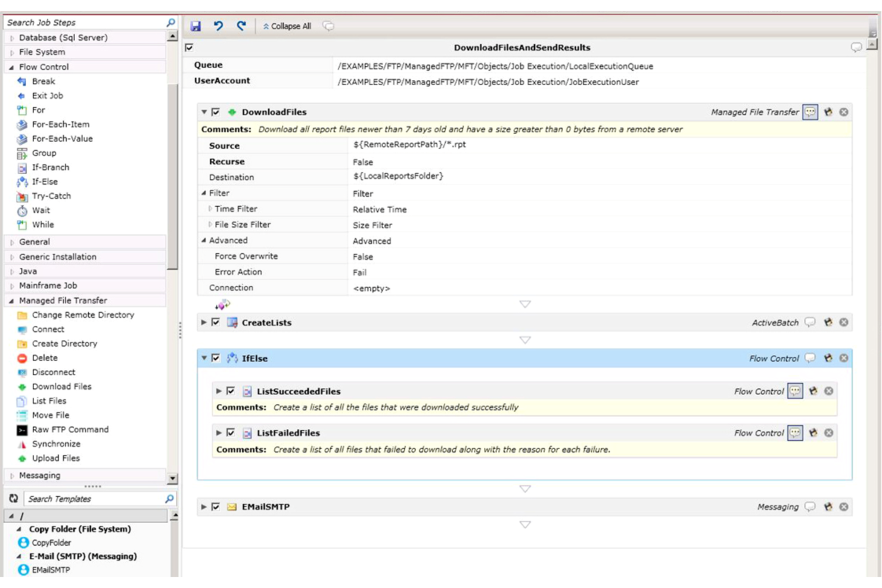Edit the Source value ${RemoteReportPath}/*.rpt
882x588 pixels.
[409, 144]
